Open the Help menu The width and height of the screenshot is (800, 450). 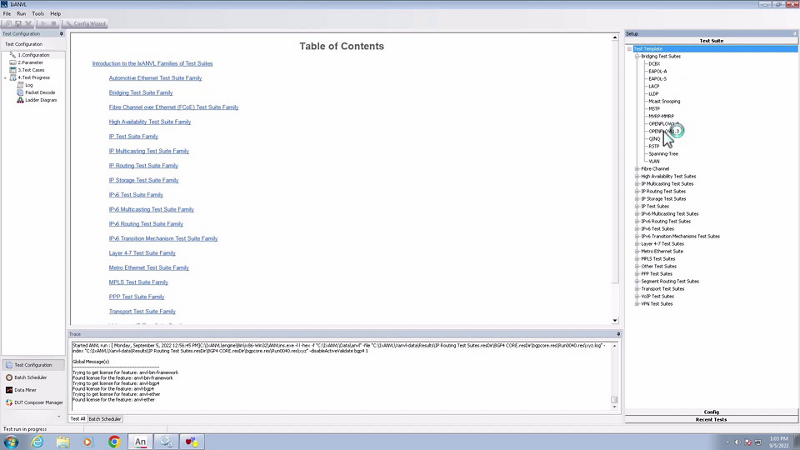[x=55, y=14]
